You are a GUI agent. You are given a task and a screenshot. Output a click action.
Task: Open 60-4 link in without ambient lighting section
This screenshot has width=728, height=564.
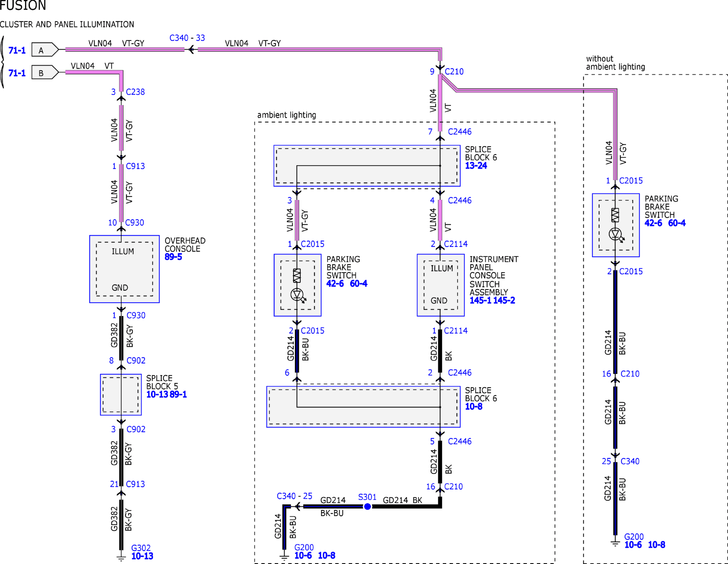[x=677, y=223]
